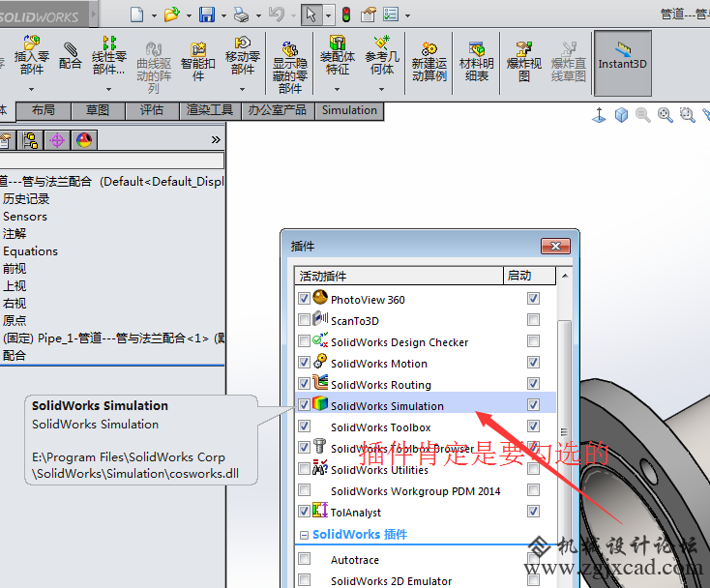Click the Save disk icon

point(207,15)
